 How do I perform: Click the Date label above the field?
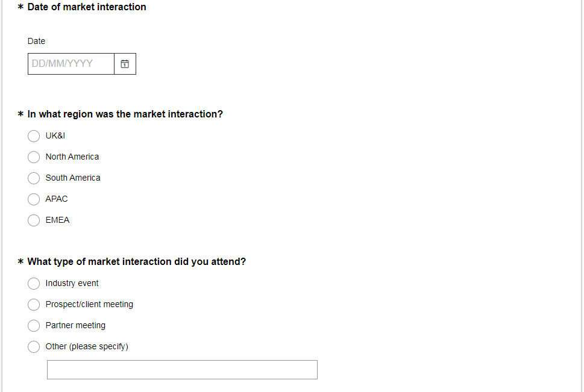(36, 41)
